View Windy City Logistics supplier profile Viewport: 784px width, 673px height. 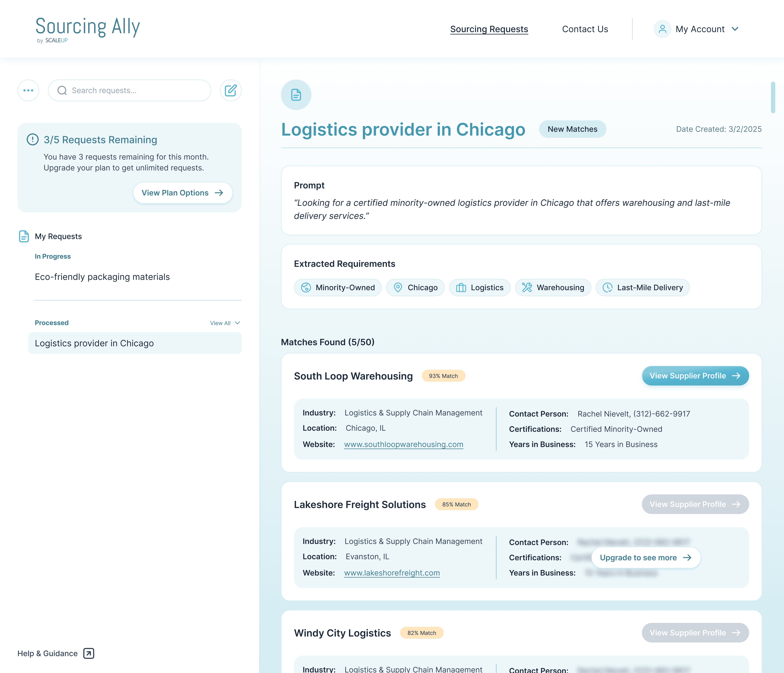[695, 633]
